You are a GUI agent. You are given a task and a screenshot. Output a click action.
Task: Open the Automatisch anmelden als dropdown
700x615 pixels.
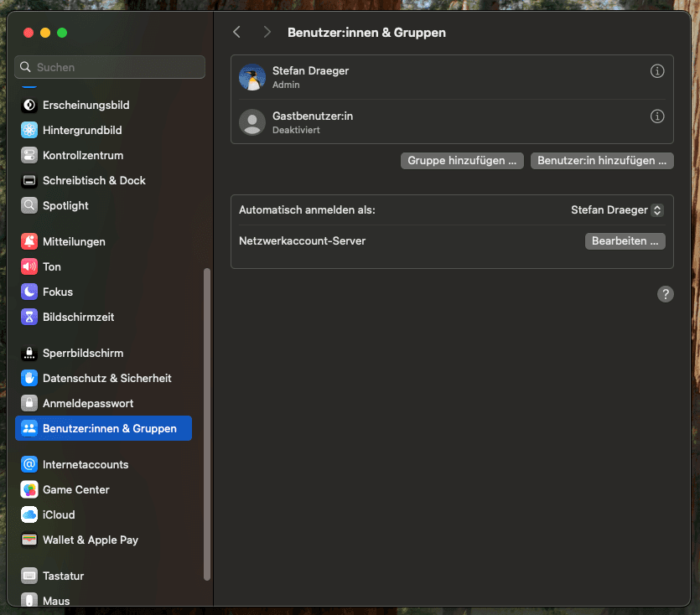(616, 210)
